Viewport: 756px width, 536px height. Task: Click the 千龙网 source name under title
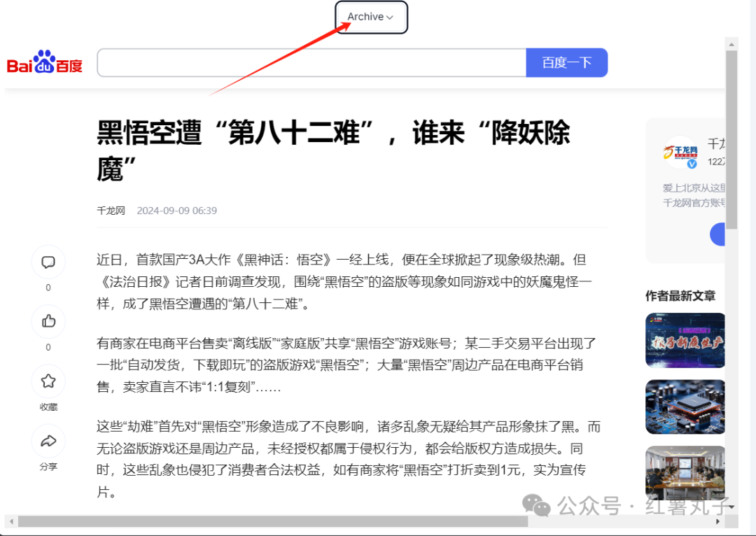111,211
